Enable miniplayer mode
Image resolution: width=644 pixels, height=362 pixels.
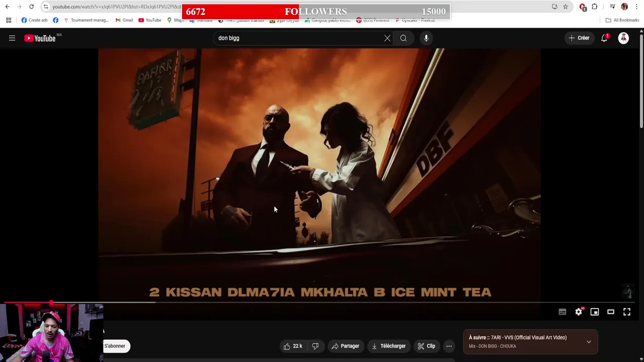(595, 312)
